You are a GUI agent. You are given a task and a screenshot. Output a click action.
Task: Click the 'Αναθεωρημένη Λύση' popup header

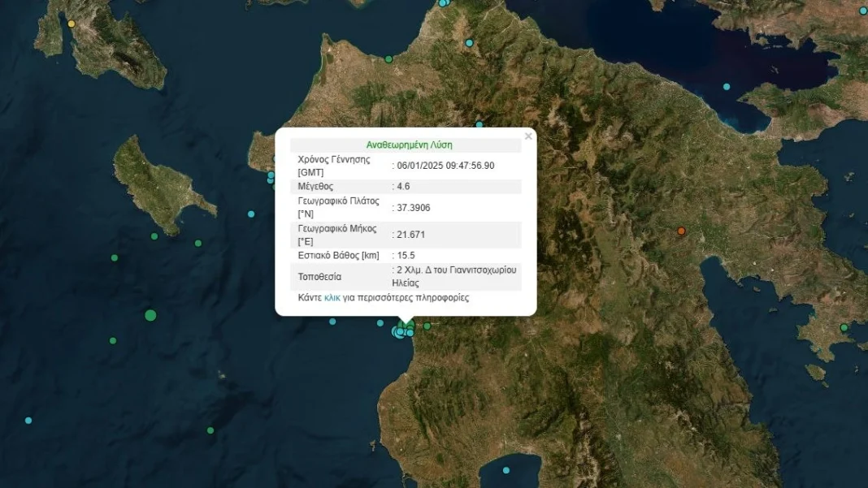pyautogui.click(x=409, y=145)
